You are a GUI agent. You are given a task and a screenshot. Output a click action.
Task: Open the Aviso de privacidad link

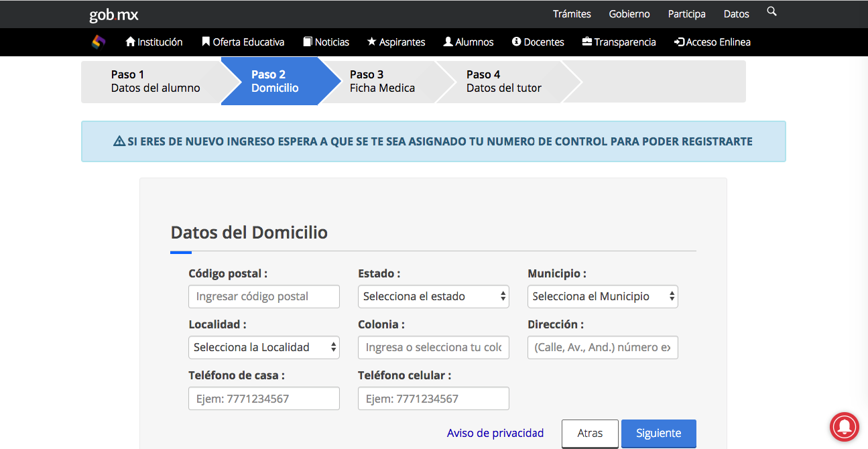495,433
